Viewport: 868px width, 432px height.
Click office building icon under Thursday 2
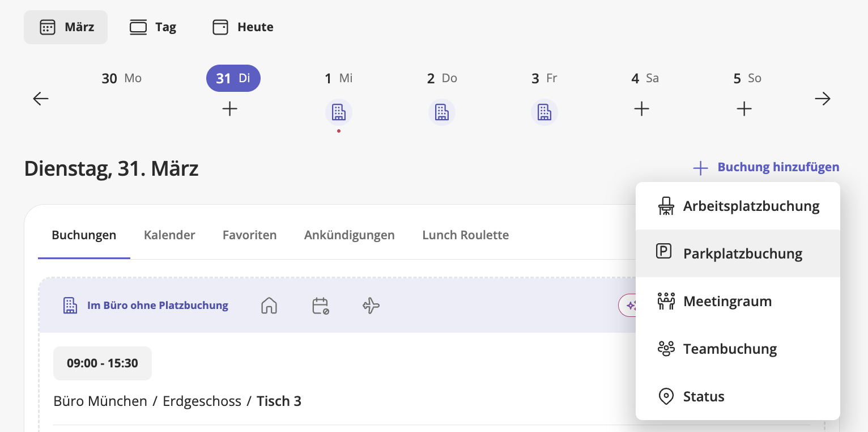[x=441, y=112]
